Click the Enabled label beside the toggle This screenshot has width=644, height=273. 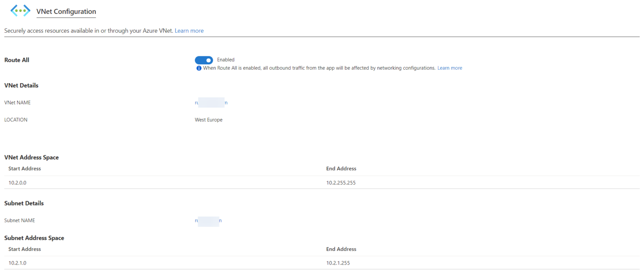click(226, 60)
